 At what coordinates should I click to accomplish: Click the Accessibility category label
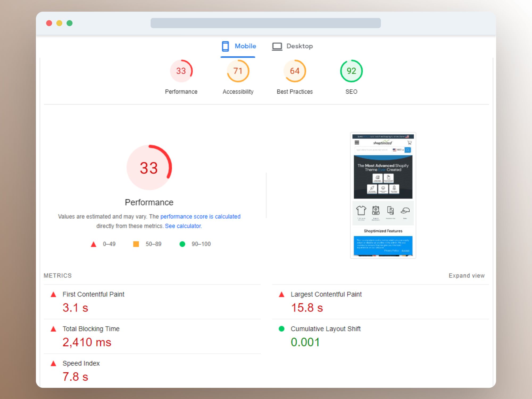click(238, 92)
